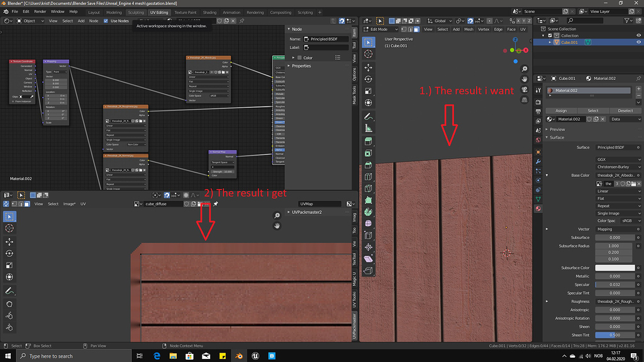Click node Label input field
The image size is (644, 362).
[x=326, y=47]
